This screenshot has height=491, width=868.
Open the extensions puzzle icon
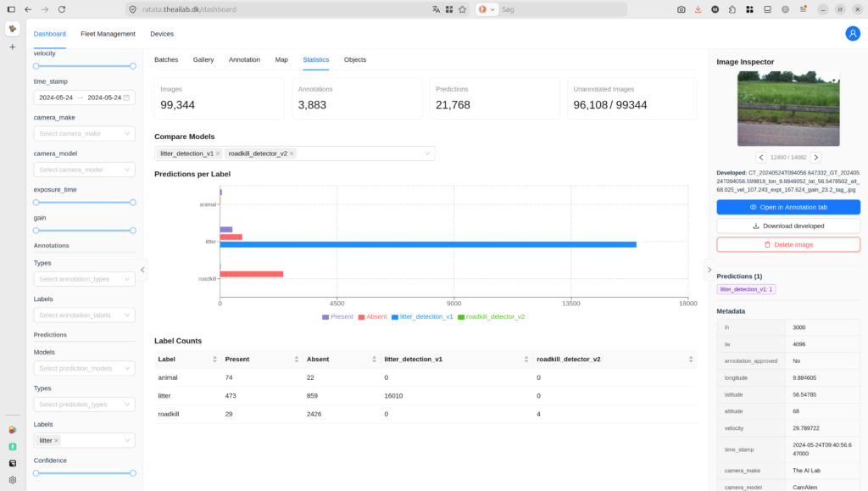tap(732, 9)
